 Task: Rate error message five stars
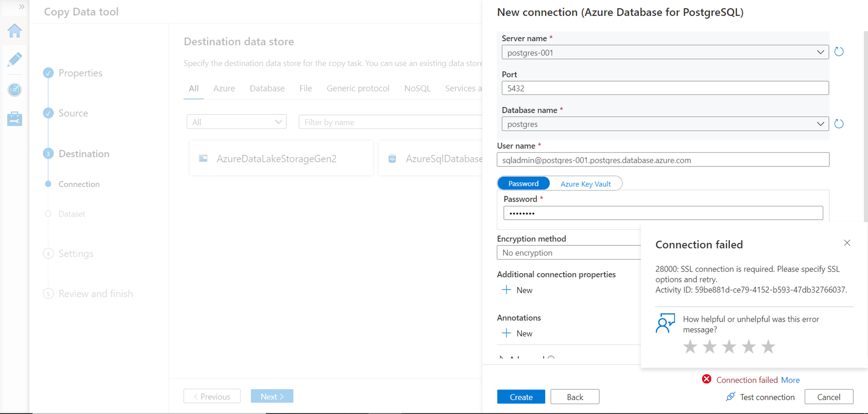coord(768,346)
